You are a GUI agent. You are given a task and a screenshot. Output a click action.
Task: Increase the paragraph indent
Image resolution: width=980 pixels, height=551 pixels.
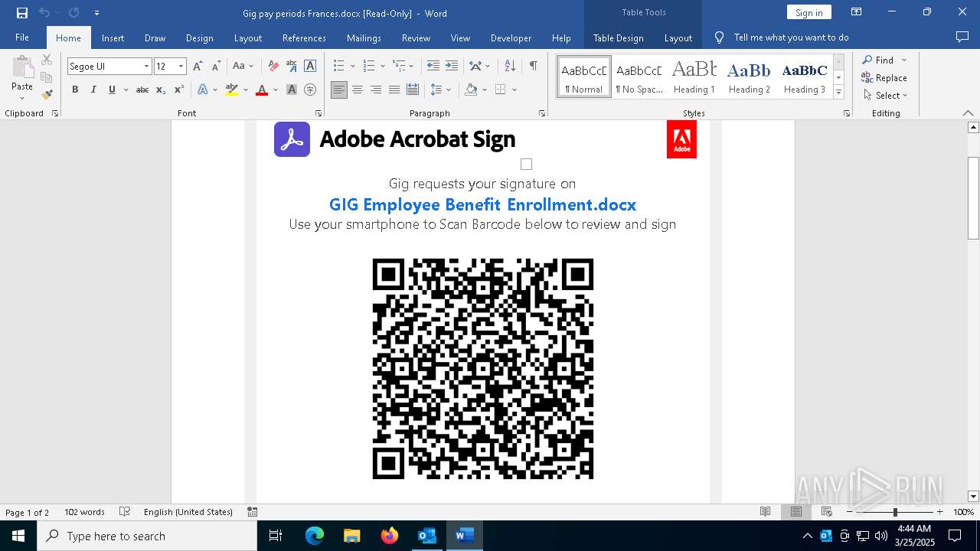coord(452,67)
